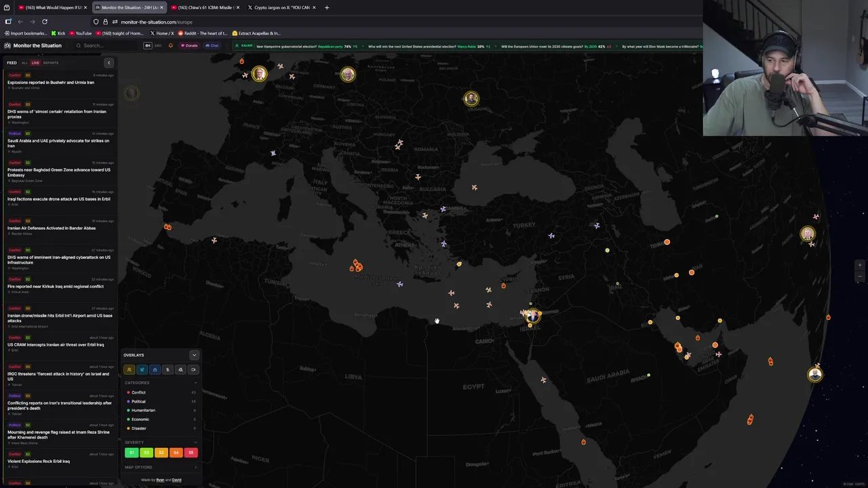Screen dimensions: 868x488
Task: Toggle the people overlay icon
Action: coord(129,369)
